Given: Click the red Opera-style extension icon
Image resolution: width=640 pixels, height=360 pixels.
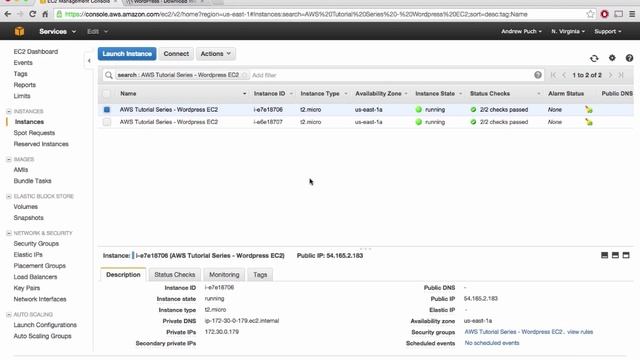Looking at the screenshot, I should 604,14.
